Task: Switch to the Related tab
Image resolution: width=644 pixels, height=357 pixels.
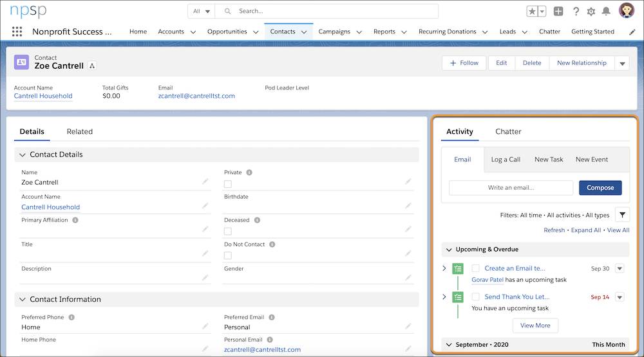Action: tap(80, 132)
